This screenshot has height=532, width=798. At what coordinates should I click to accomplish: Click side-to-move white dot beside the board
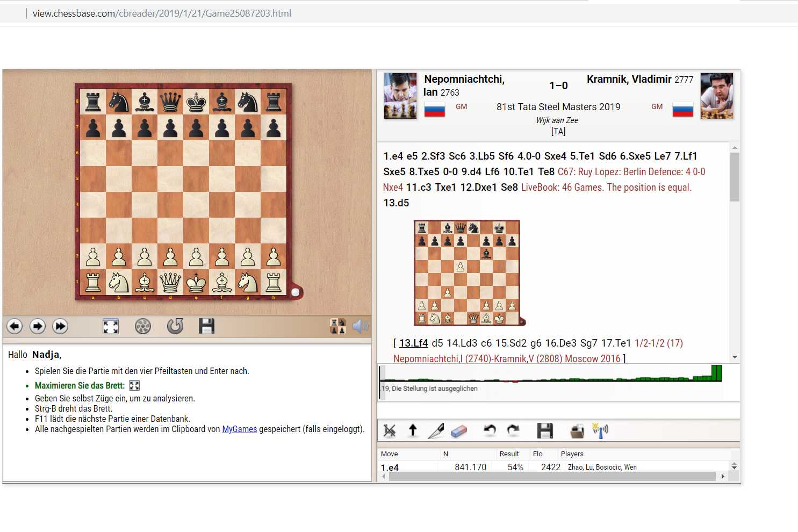pos(295,292)
